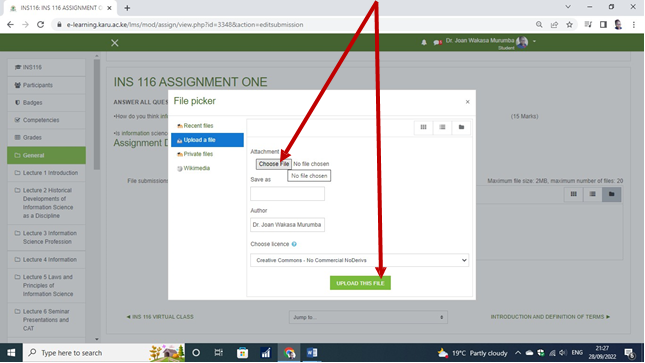Screen dimensions: 645x363
Task: Click UPLOAD THIS FILE button
Action: [x=360, y=283]
